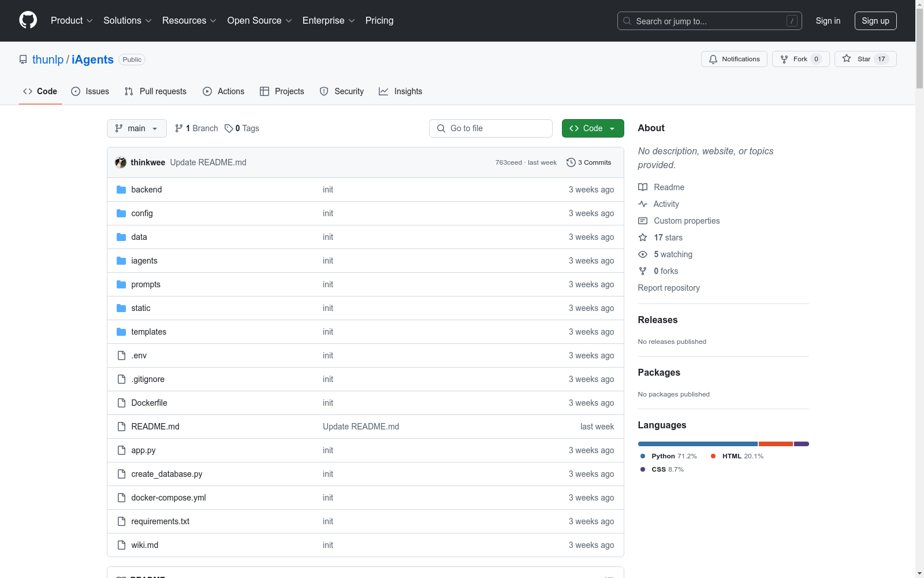Open the .gitignore file
This screenshot has width=924, height=578.
(148, 379)
